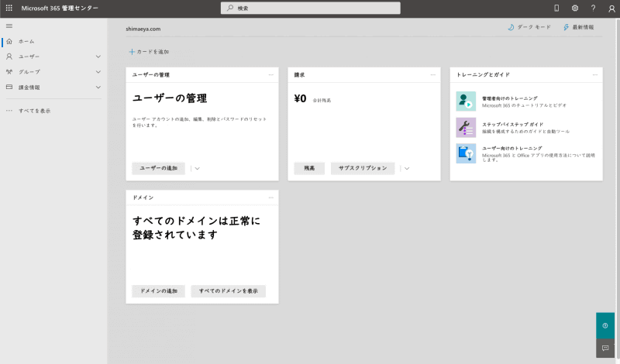Click the plus icon for カードを追加
This screenshot has width=620, height=364.
coord(132,52)
